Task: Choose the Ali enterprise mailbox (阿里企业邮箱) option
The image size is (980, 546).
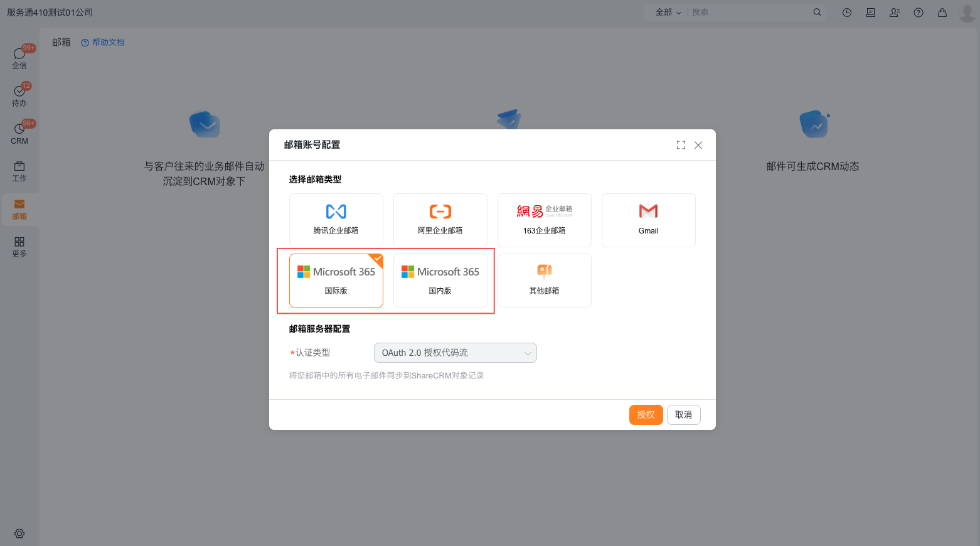Action: [440, 220]
